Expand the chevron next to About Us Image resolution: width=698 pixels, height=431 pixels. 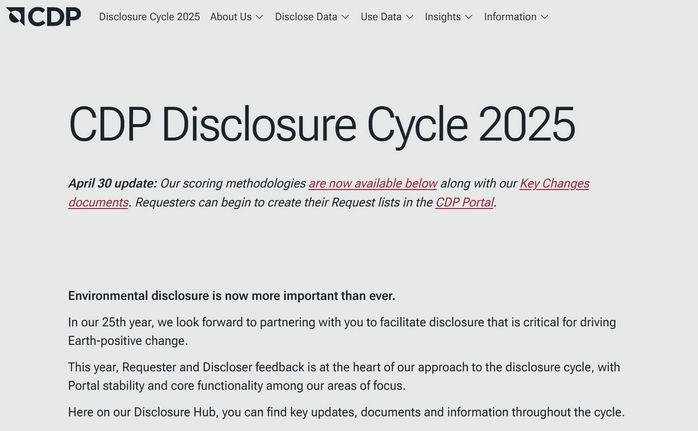tap(259, 17)
